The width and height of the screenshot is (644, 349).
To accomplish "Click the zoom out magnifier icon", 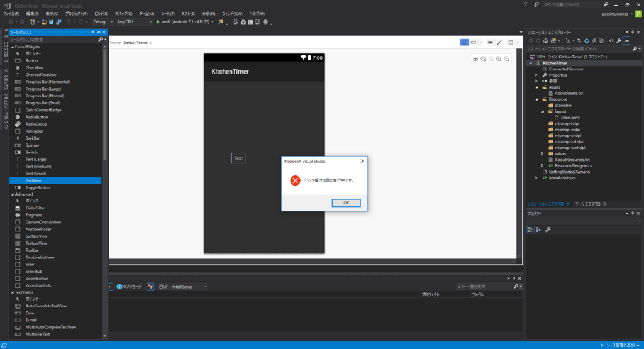I will 506,58.
